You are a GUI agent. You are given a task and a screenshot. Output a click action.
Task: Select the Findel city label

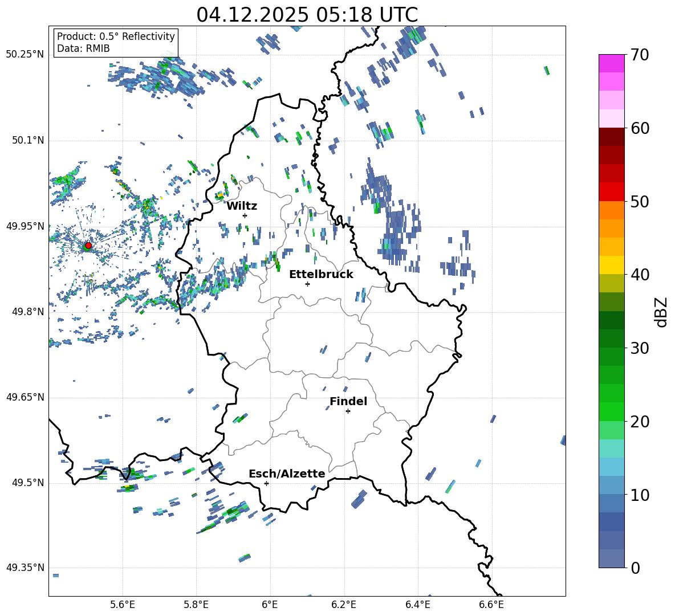(x=348, y=402)
